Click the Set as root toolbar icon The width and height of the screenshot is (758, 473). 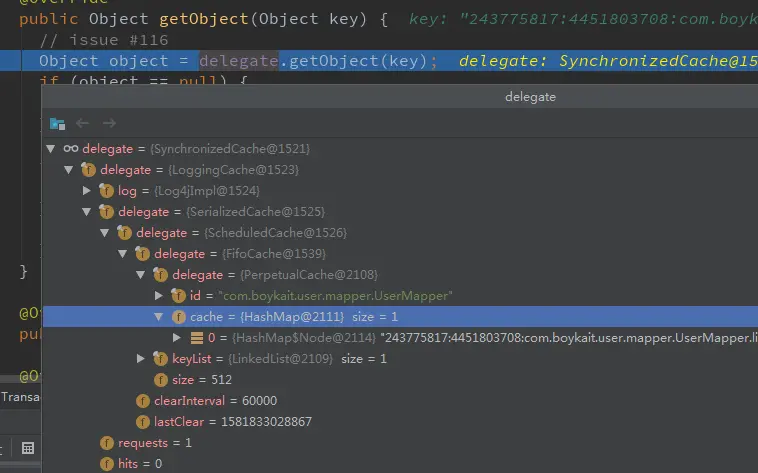click(57, 124)
